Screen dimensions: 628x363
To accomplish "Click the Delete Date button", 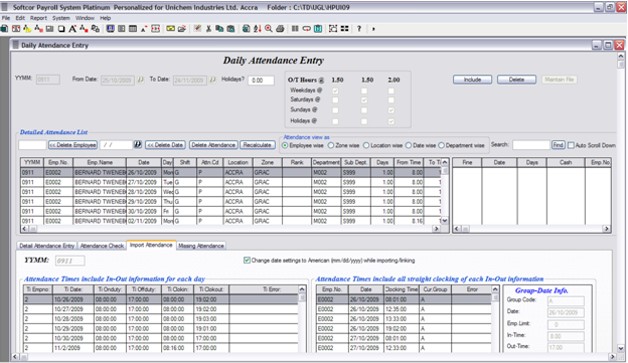I will [x=165, y=145].
